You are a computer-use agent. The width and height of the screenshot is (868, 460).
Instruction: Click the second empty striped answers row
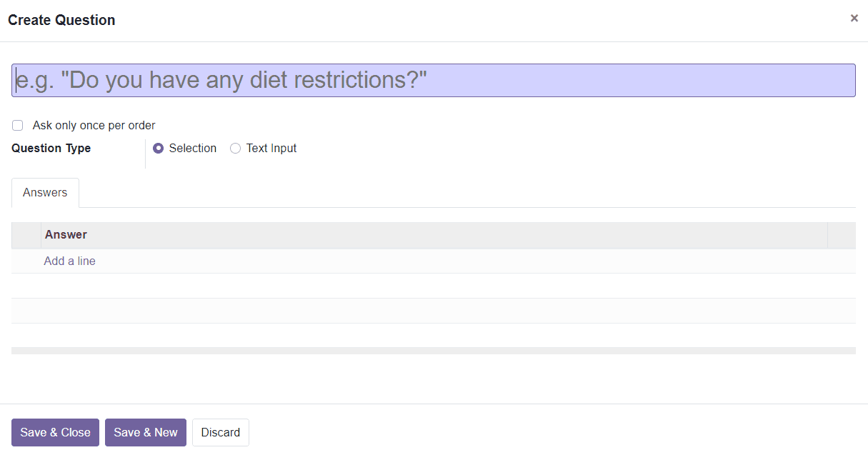click(x=434, y=311)
